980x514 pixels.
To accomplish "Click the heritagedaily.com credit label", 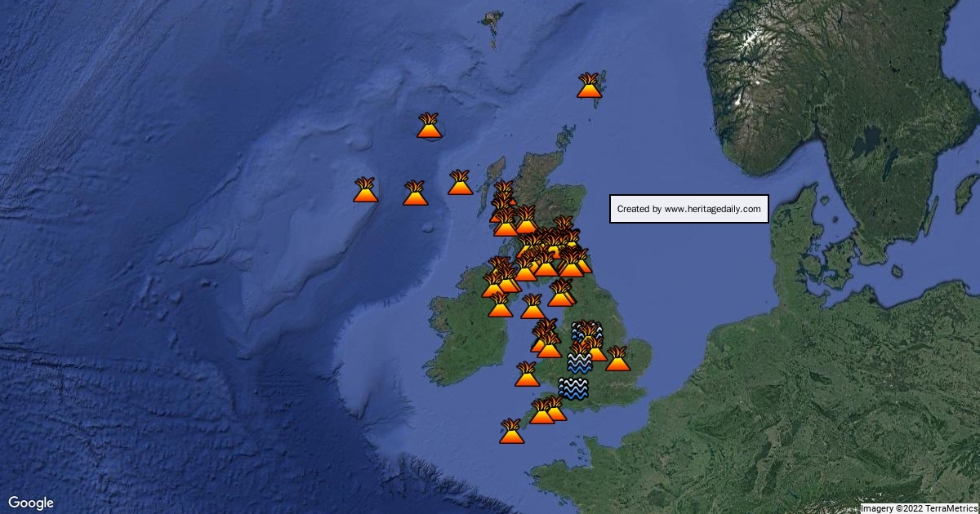I will 688,209.
